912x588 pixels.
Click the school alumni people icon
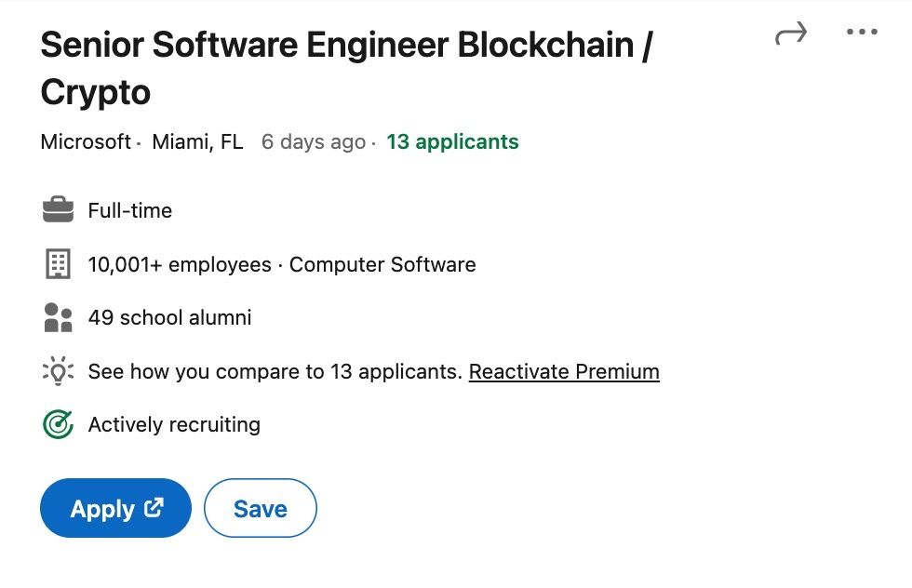tap(58, 318)
